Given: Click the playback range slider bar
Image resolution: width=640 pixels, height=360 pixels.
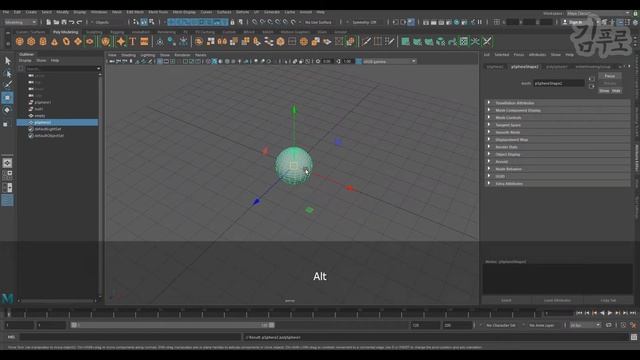Looking at the screenshot, I should [173, 325].
